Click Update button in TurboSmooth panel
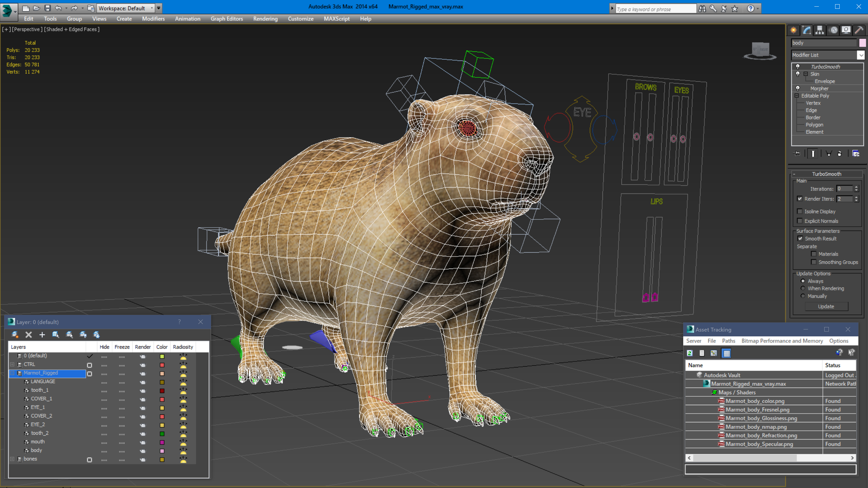The width and height of the screenshot is (868, 488). 826,306
